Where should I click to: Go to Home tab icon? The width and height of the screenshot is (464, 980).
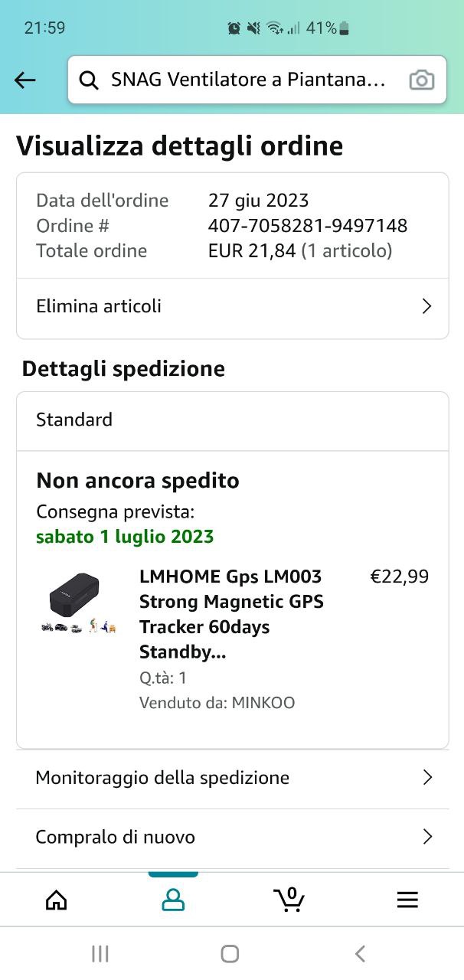tap(57, 900)
